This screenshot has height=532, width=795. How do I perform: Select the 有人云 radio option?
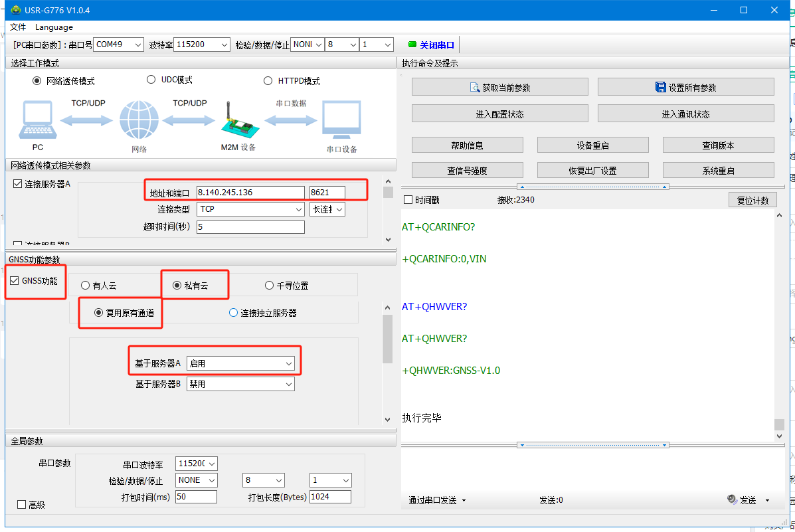pyautogui.click(x=85, y=286)
